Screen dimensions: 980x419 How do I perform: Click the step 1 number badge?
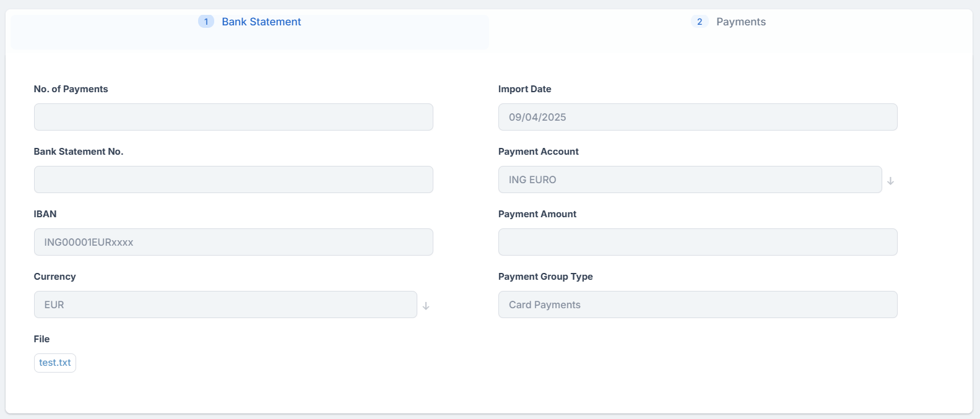(206, 22)
